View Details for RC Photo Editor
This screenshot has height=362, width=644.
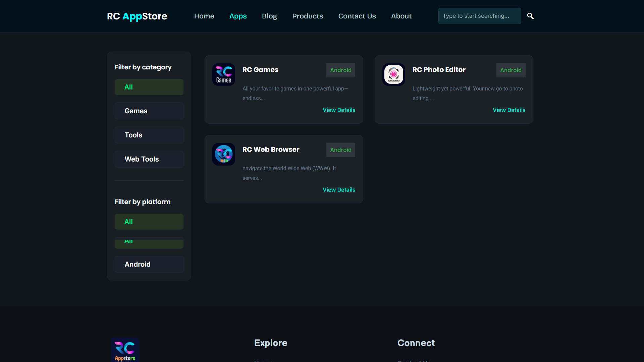tap(509, 110)
